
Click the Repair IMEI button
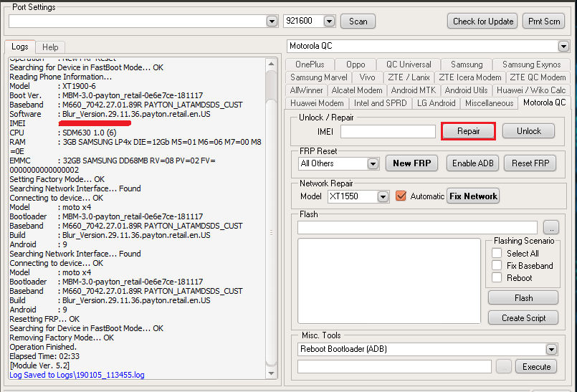(468, 131)
